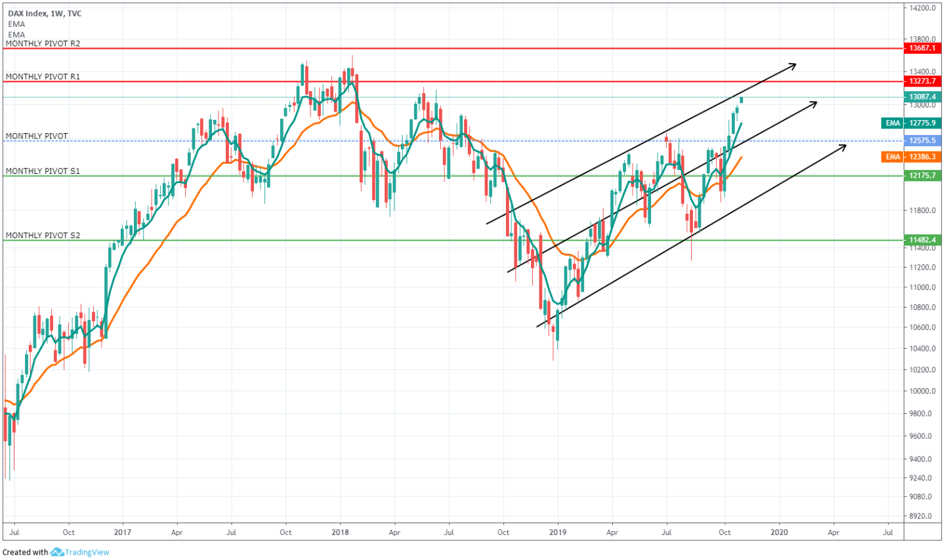The height and width of the screenshot is (560, 945).
Task: Click the MONTHLY PIVOT S1 line label
Action: point(43,171)
